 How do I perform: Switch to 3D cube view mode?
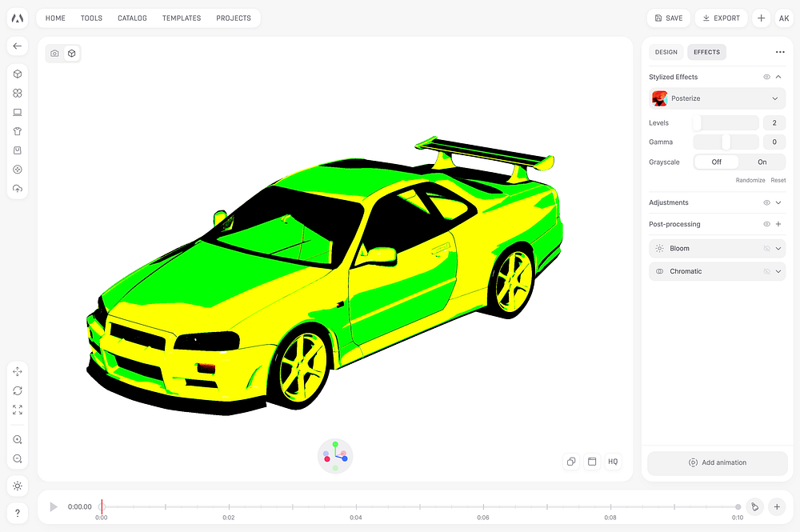point(72,53)
